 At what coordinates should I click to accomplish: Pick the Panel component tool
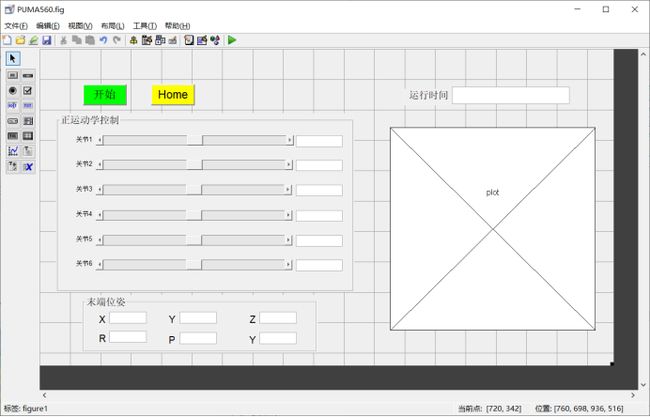[28, 151]
